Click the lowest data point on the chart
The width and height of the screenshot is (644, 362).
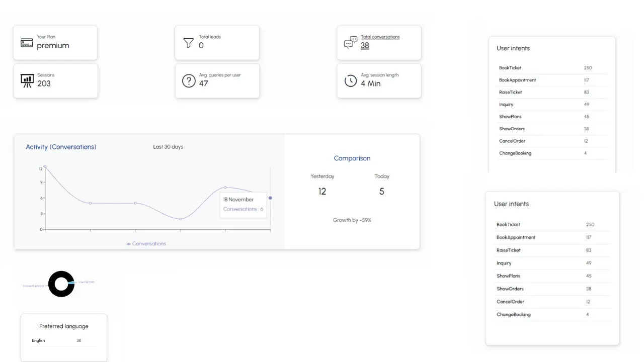180,219
